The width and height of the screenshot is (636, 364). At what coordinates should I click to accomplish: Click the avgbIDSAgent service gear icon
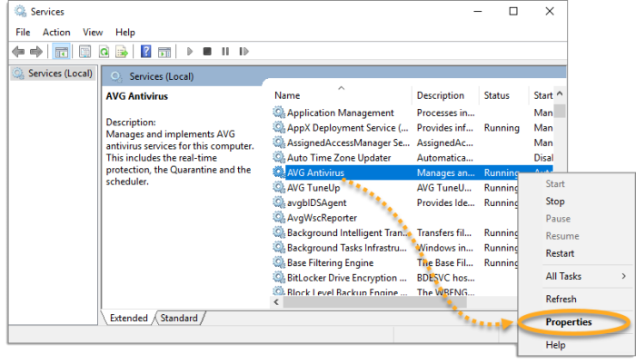[x=279, y=202]
